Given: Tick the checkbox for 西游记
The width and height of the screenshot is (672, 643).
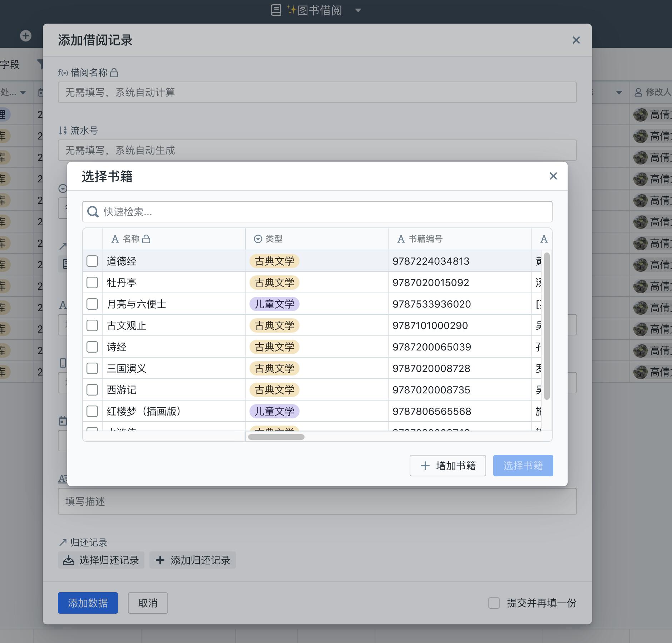Looking at the screenshot, I should pos(92,390).
